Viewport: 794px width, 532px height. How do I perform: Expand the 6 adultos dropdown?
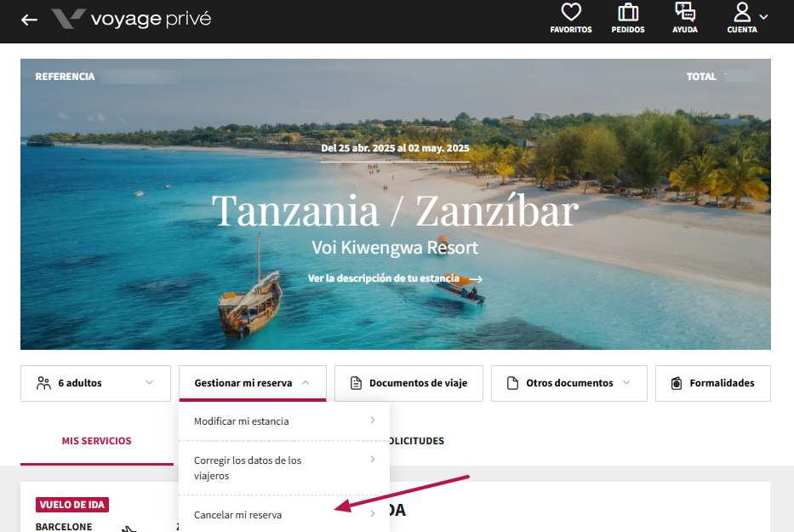pos(95,383)
